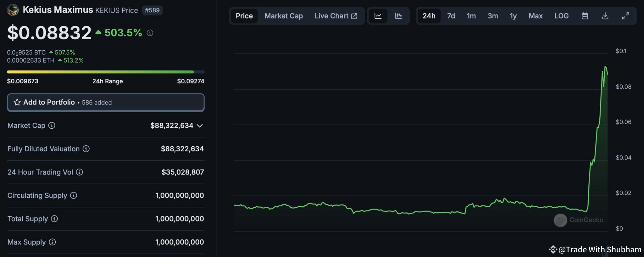Click the $88,322,634 Fully Diluted Valuation value
Viewport: 644px width, 257px height.
182,149
